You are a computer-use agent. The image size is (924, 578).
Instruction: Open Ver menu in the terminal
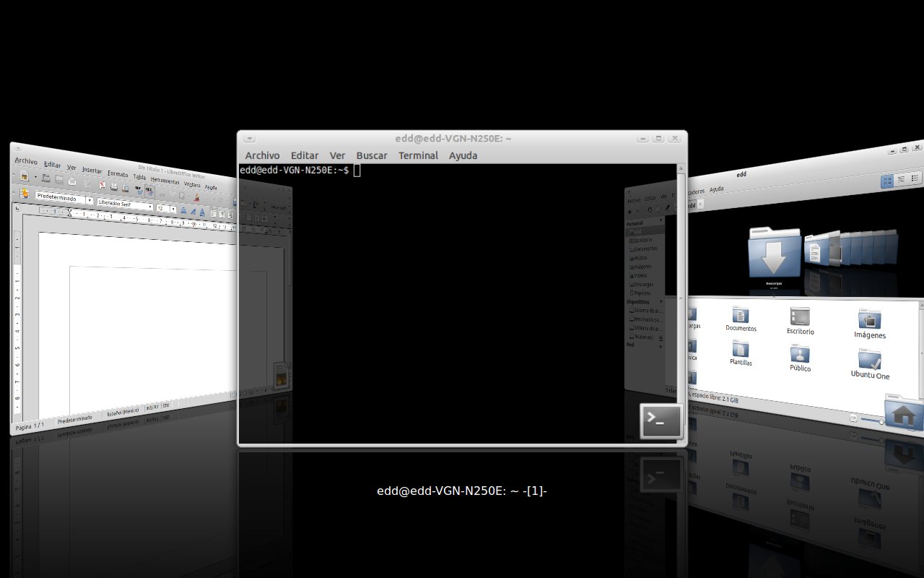pos(337,155)
